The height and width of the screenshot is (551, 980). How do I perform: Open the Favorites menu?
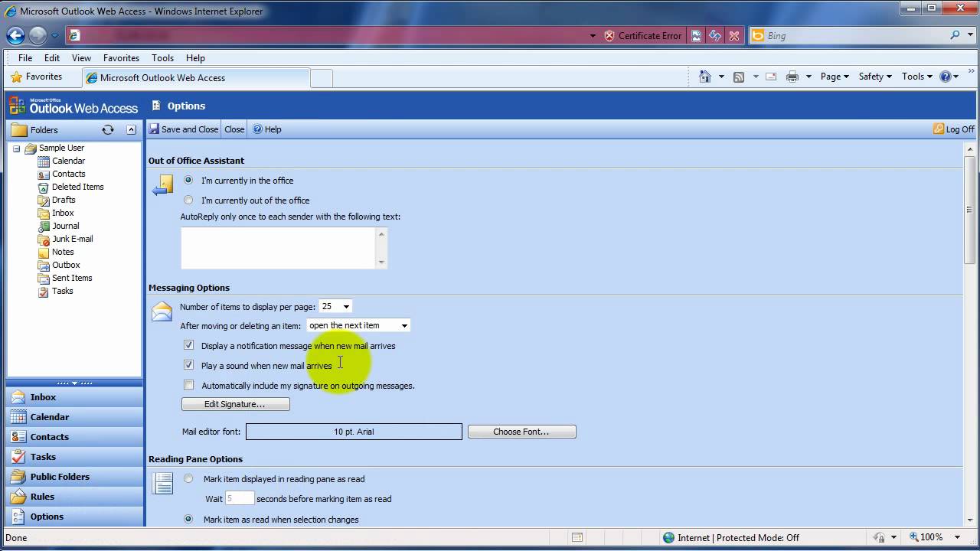(121, 57)
